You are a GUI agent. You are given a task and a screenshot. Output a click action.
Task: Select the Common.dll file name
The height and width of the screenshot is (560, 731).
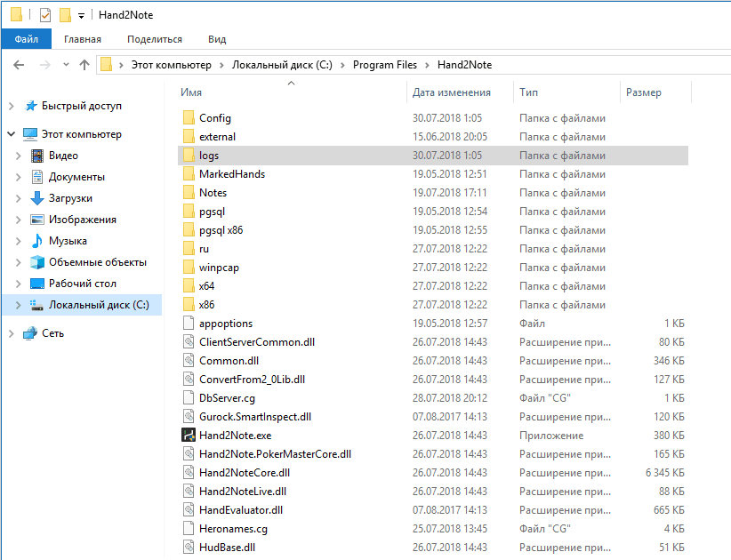click(229, 361)
